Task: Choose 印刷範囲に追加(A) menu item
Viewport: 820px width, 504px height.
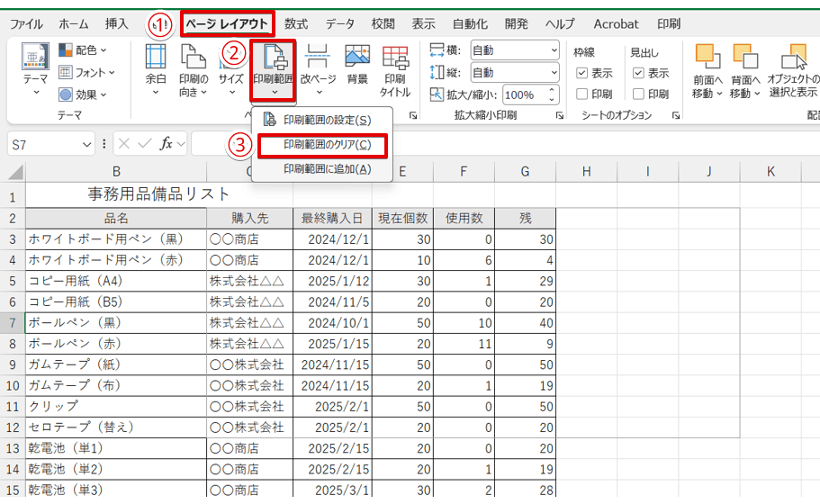Action: (x=322, y=169)
